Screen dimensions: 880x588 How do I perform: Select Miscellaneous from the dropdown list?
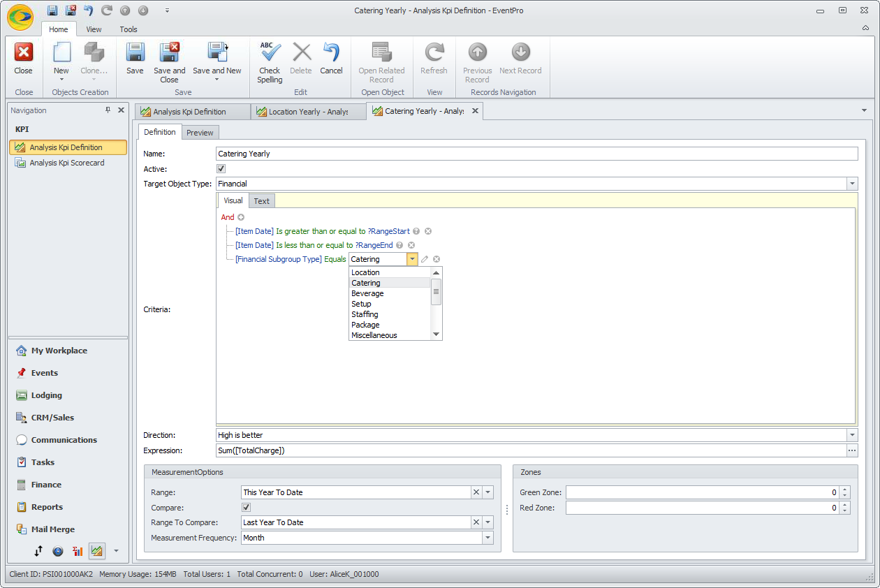[x=390, y=335]
